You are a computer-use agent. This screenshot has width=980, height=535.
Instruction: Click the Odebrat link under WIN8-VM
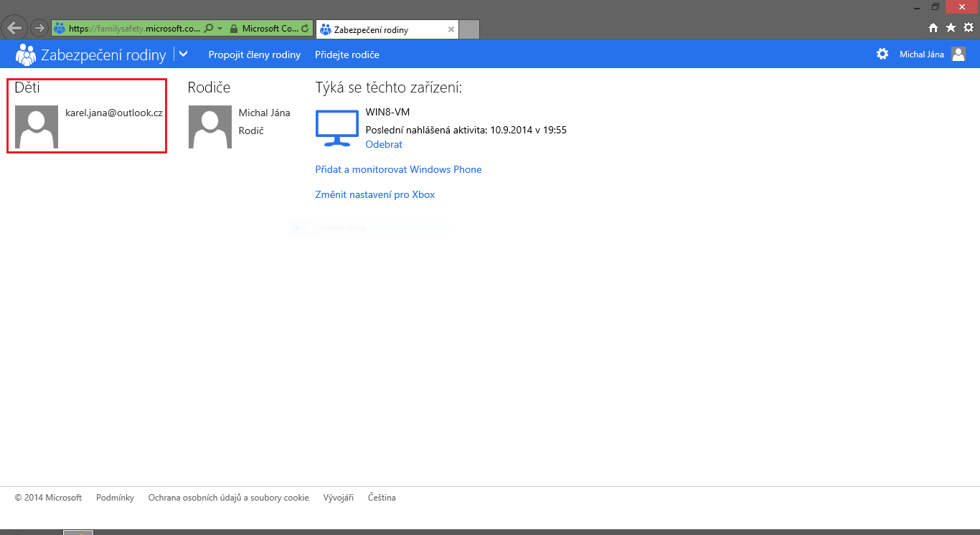(384, 144)
